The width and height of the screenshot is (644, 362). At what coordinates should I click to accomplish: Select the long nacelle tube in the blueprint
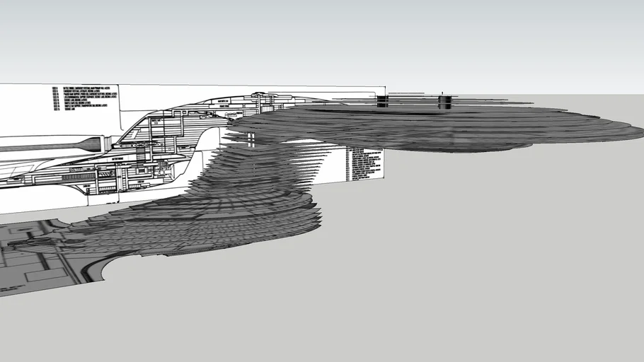(x=42, y=147)
